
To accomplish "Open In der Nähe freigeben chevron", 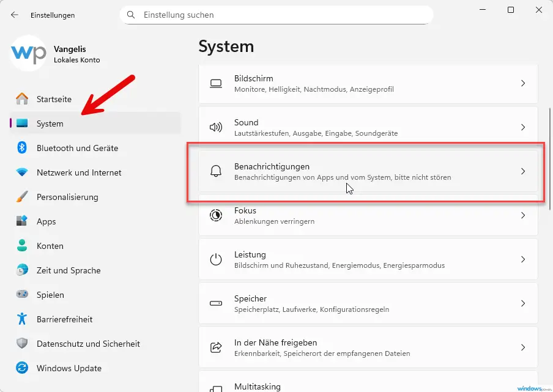I will pyautogui.click(x=522, y=347).
